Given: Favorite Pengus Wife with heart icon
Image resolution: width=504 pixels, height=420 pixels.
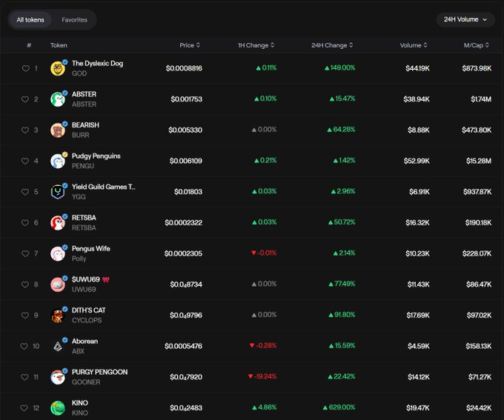Looking at the screenshot, I should (x=25, y=253).
